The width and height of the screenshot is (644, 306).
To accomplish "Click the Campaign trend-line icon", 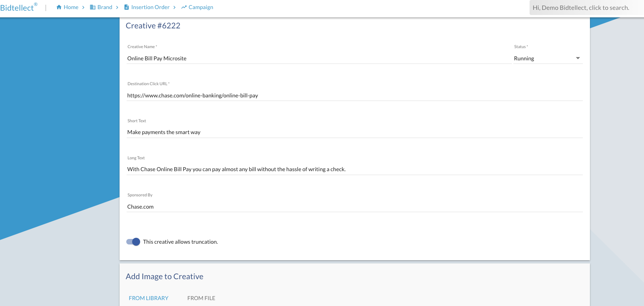I will [x=184, y=7].
